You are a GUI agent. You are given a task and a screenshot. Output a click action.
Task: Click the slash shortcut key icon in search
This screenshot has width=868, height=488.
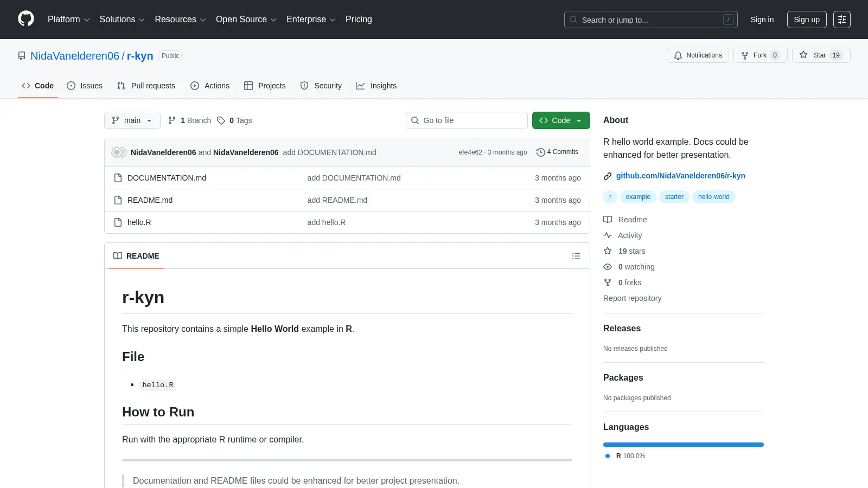pos(728,20)
